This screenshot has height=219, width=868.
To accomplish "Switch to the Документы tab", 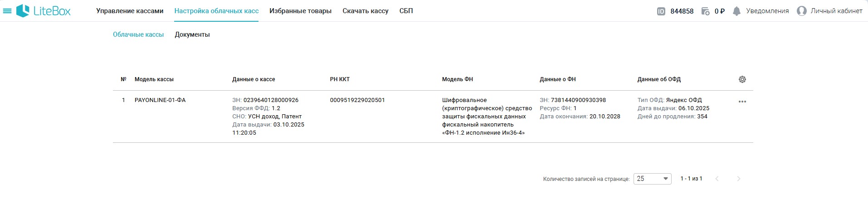I will pyautogui.click(x=192, y=34).
